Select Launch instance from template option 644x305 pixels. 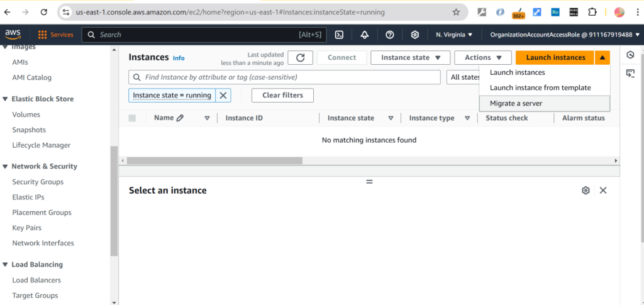(540, 88)
